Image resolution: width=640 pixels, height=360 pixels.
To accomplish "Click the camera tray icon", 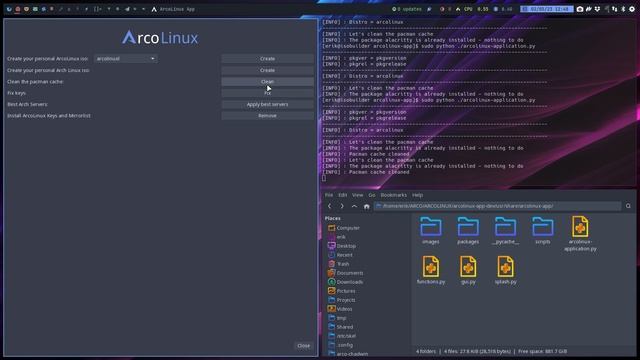I will click(580, 9).
